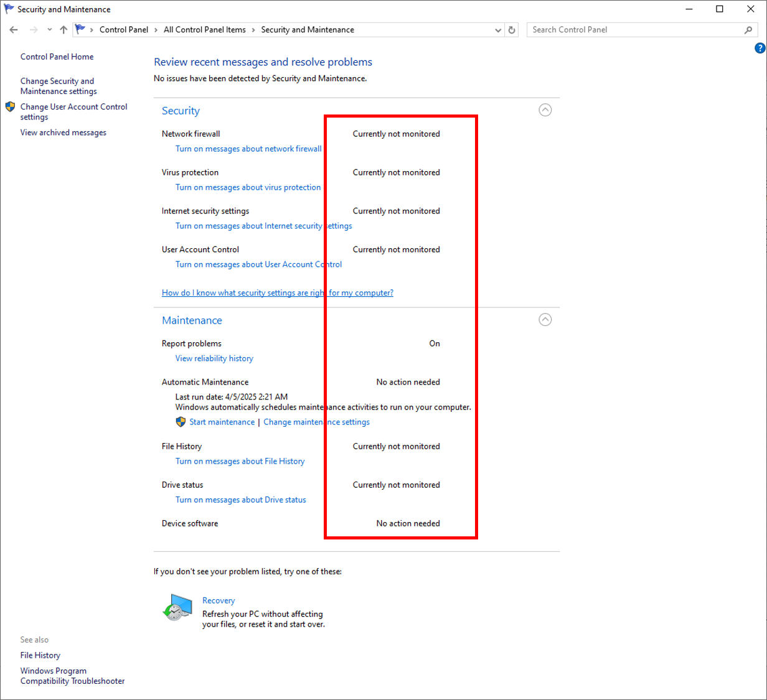The height and width of the screenshot is (700, 767).
Task: Click the 'Automatic Maintenance' label
Action: tap(205, 382)
